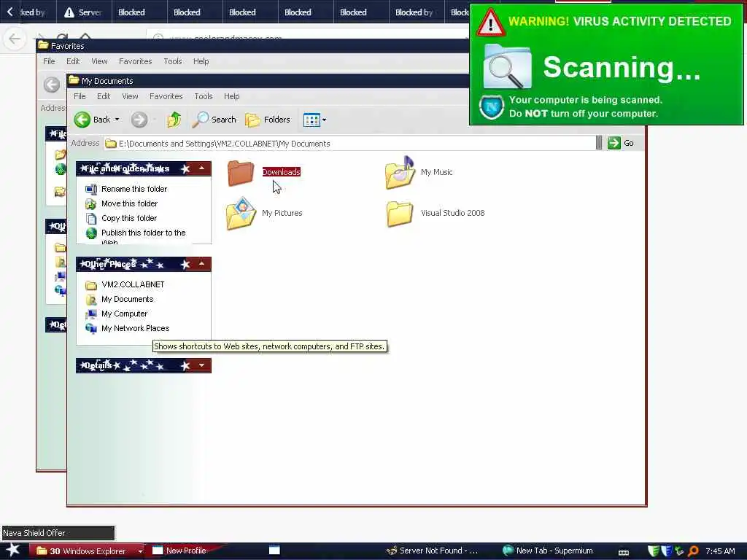Open Tools menu in Favorites window
The width and height of the screenshot is (747, 560).
point(172,61)
